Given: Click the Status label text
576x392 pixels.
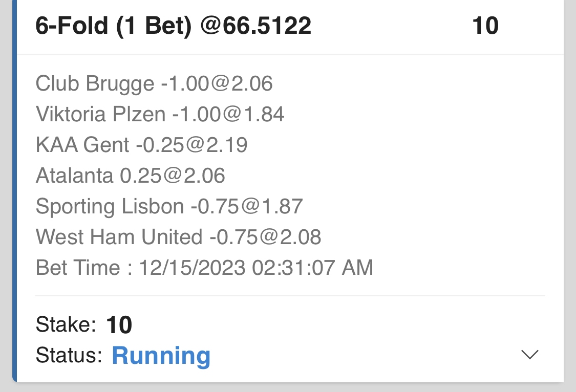Looking at the screenshot, I should (69, 355).
